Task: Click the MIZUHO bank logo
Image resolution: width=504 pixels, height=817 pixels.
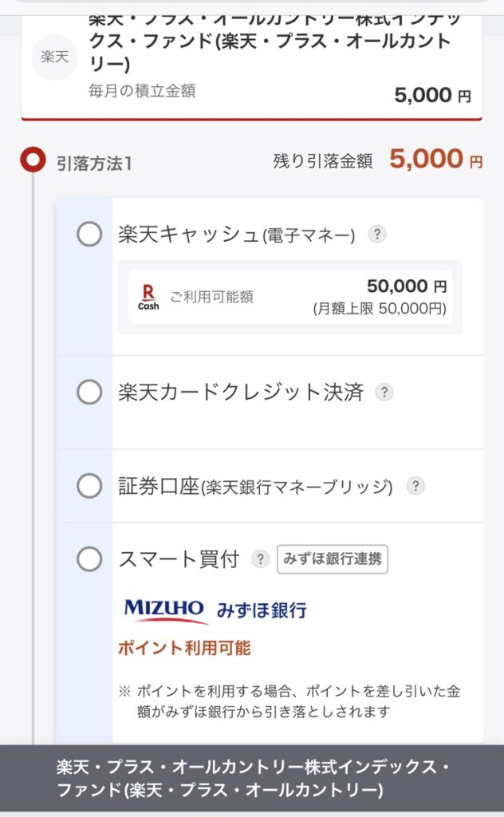Action: [164, 610]
